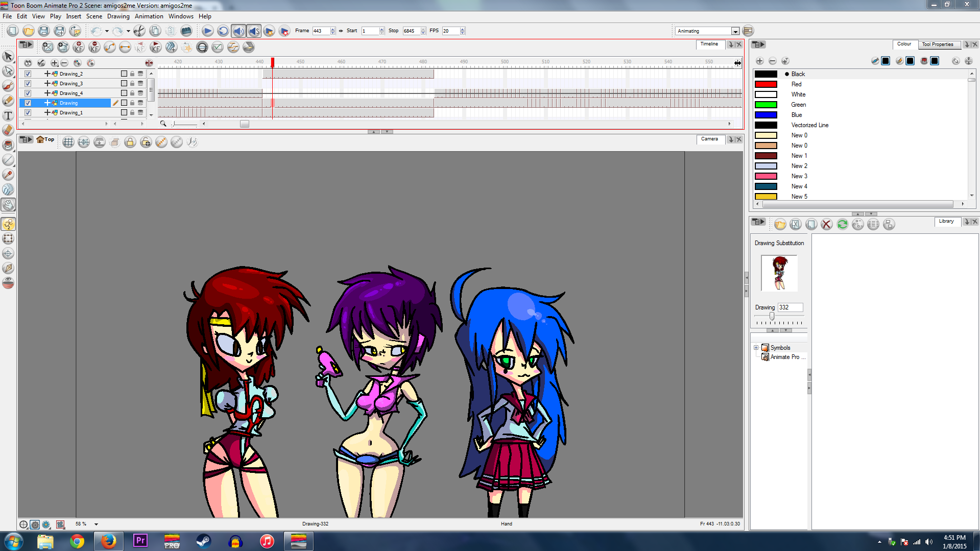Screen dimensions: 980x551
Task: Select the Brush tool in tools toolbar
Action: point(8,86)
